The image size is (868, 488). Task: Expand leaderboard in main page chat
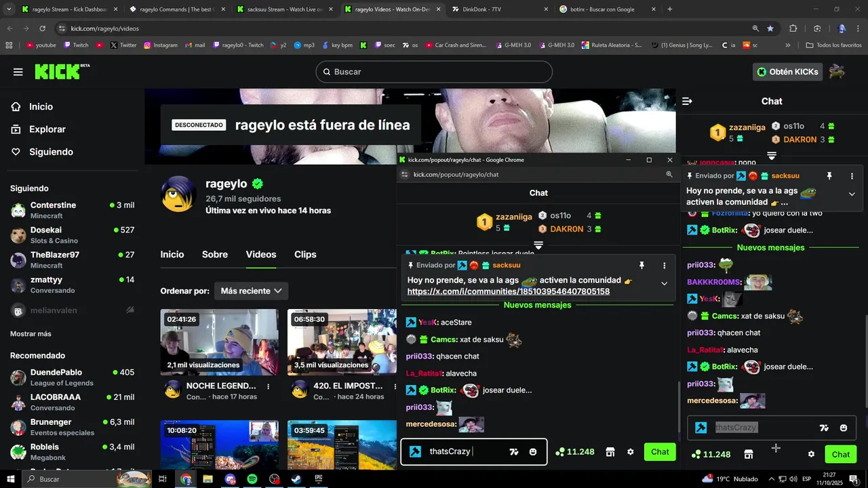tap(772, 156)
